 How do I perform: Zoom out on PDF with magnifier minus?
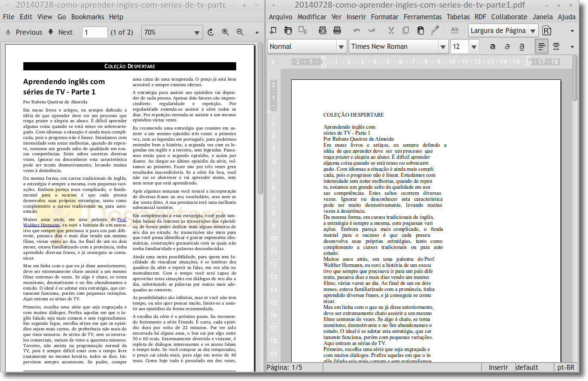240,32
